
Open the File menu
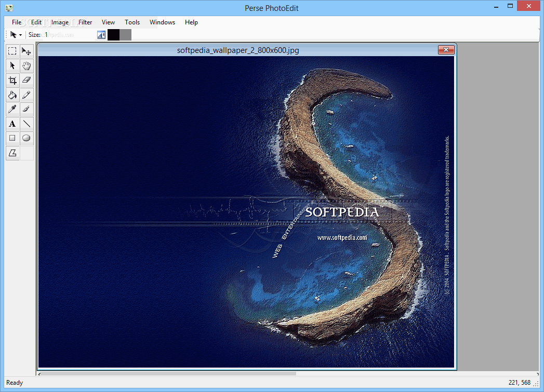16,22
